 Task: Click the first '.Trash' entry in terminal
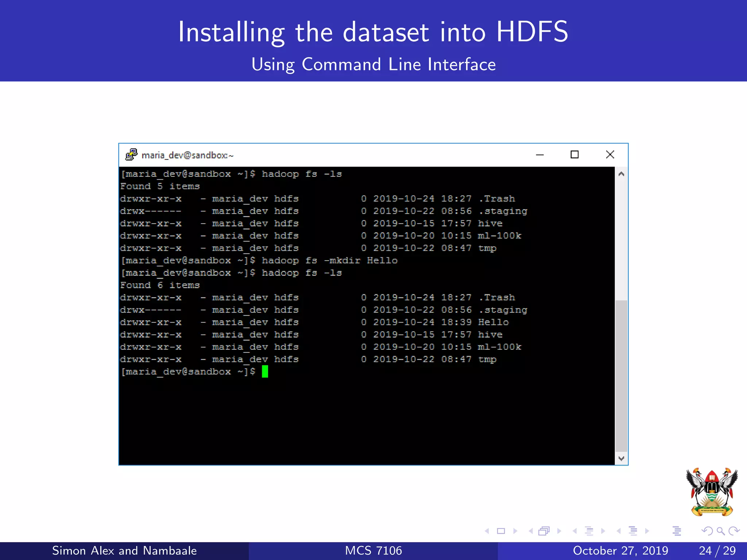[497, 199]
